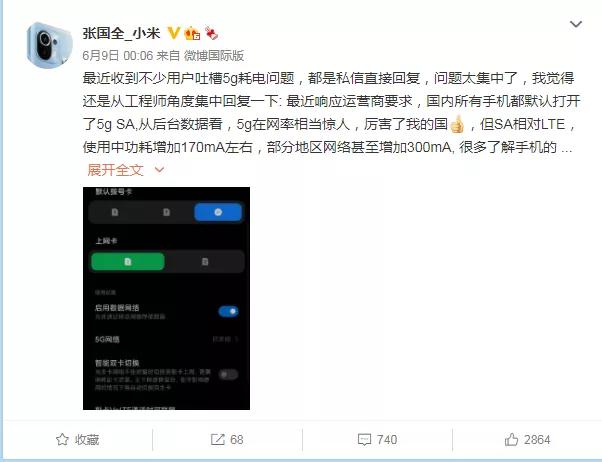Open comments via speech bubble icon
This screenshot has height=462, width=602.
click(x=364, y=439)
